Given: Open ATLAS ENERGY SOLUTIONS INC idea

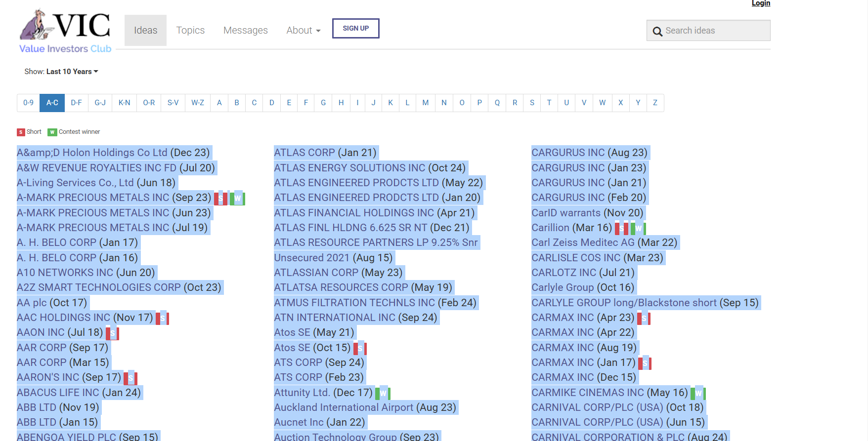Looking at the screenshot, I should [349, 168].
